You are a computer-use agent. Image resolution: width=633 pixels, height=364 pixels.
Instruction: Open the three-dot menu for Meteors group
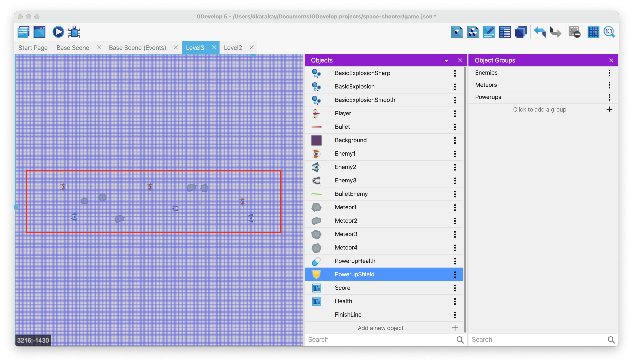(609, 85)
